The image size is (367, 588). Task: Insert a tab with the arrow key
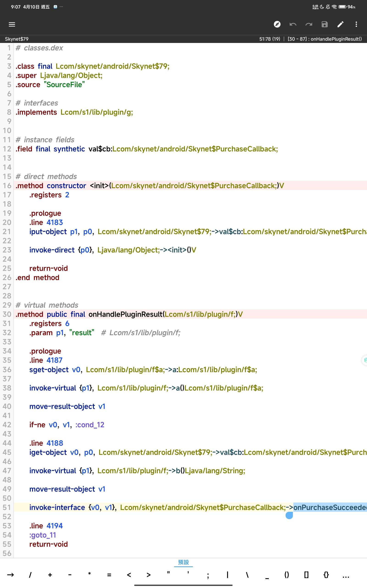(11, 575)
